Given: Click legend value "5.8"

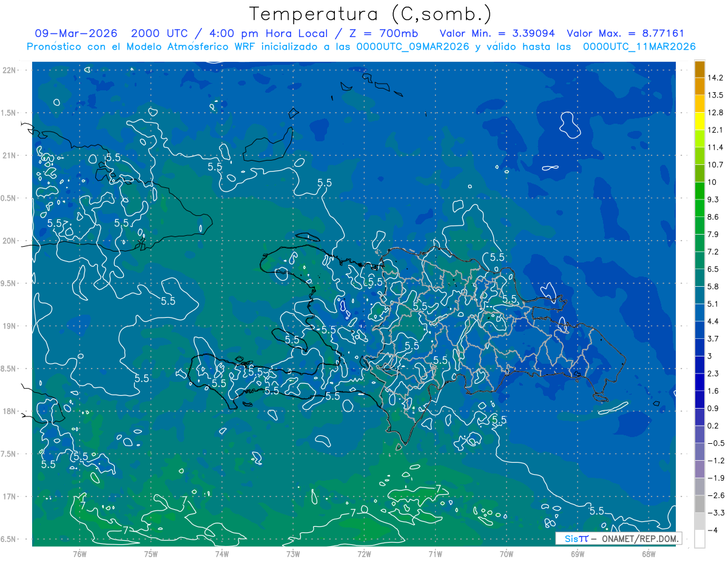Looking at the screenshot, I should (x=713, y=287).
